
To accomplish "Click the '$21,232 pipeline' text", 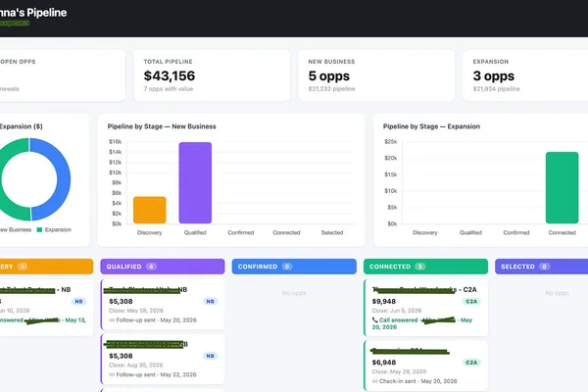I will pos(331,89).
